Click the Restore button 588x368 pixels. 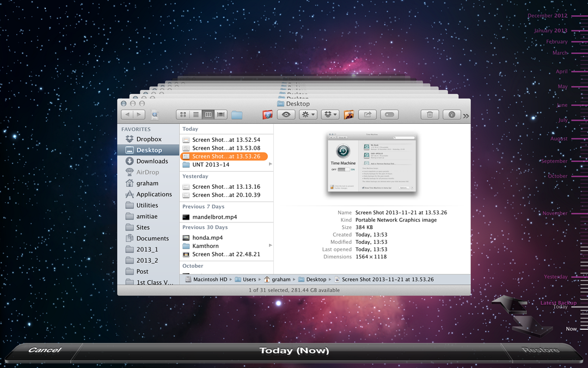541,350
